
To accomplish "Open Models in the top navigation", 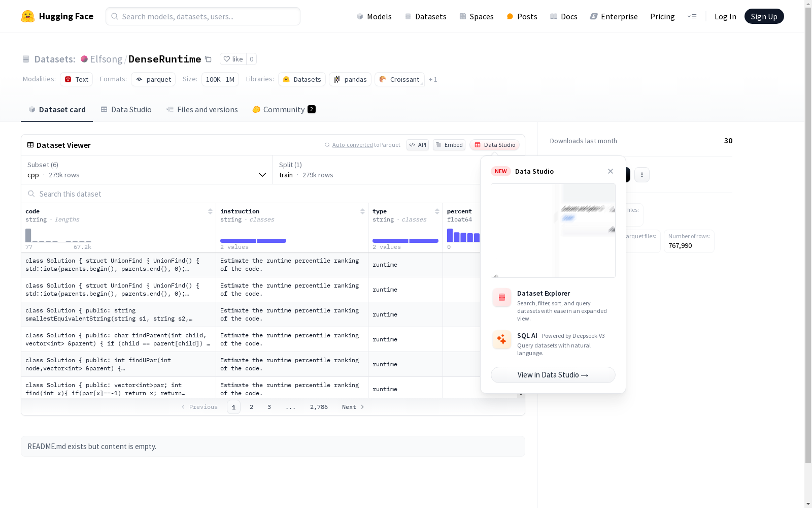I will pyautogui.click(x=374, y=16).
